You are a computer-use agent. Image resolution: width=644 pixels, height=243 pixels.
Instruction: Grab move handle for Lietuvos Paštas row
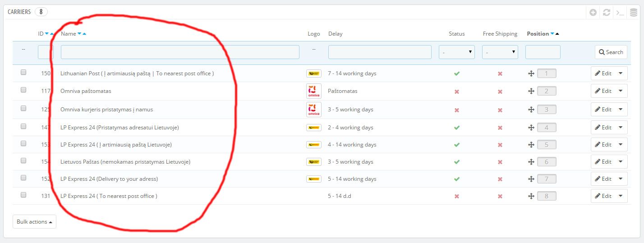pos(531,162)
